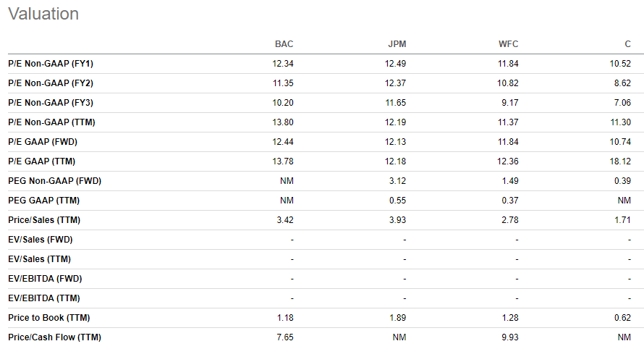
Task: Open the P/E Non-GAAP (TTM) metric
Action: [x=51, y=122]
